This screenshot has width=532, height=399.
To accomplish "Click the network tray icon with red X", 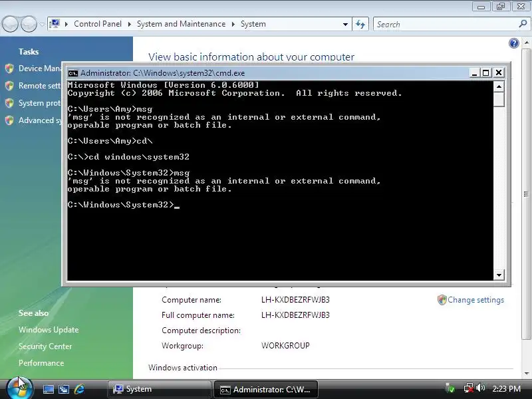I will (469, 388).
